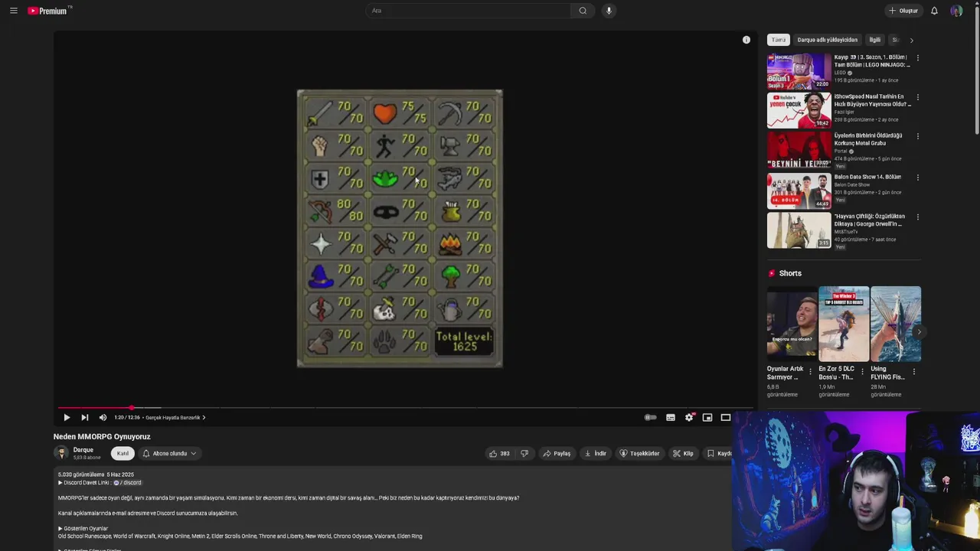Open options for Oyunlar Artık Sarmıyor short
This screenshot has width=980, height=551.
click(810, 372)
